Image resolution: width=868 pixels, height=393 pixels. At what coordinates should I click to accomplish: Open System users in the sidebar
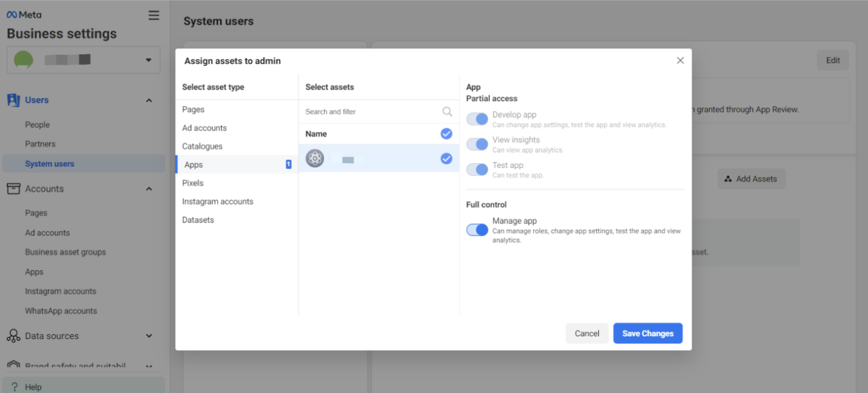point(83,164)
